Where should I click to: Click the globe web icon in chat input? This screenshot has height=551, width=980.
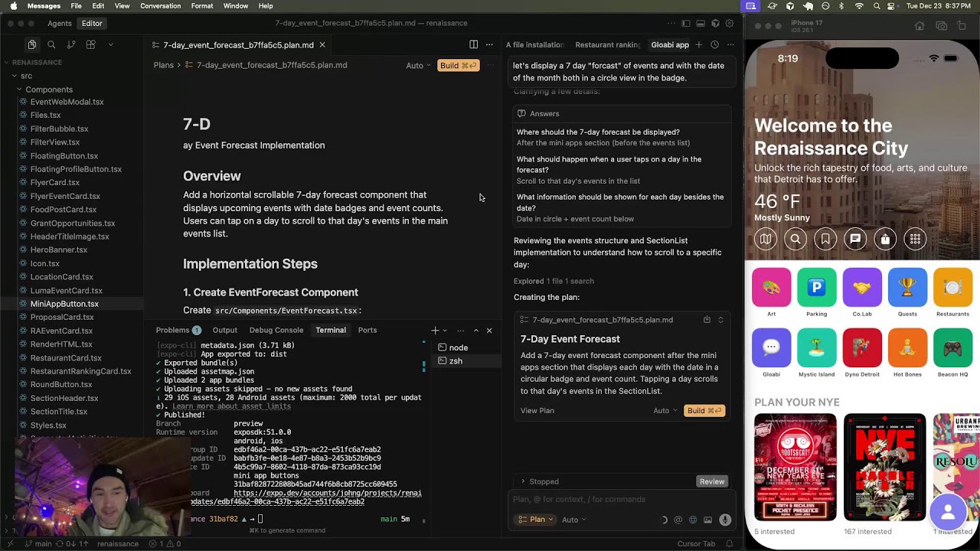point(693,520)
